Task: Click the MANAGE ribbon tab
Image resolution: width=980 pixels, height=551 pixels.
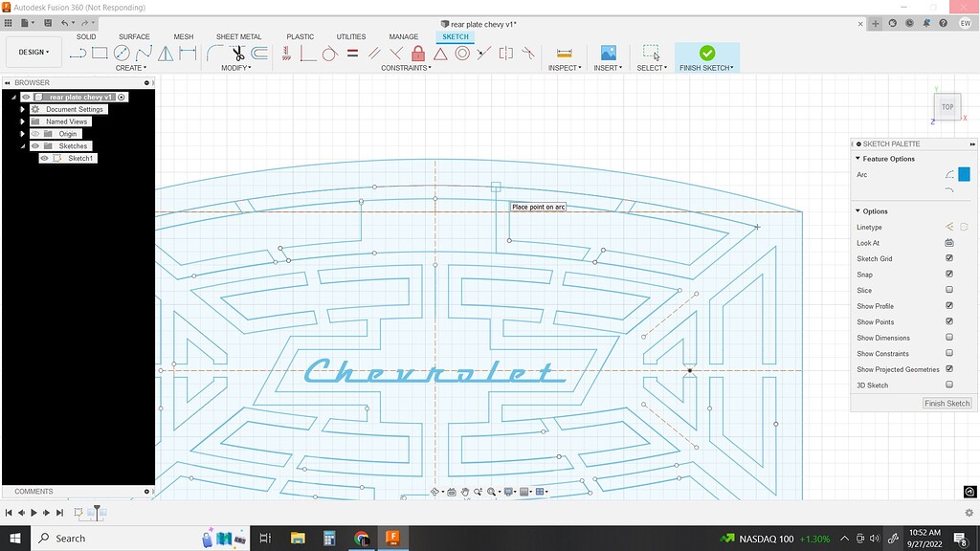Action: [402, 36]
